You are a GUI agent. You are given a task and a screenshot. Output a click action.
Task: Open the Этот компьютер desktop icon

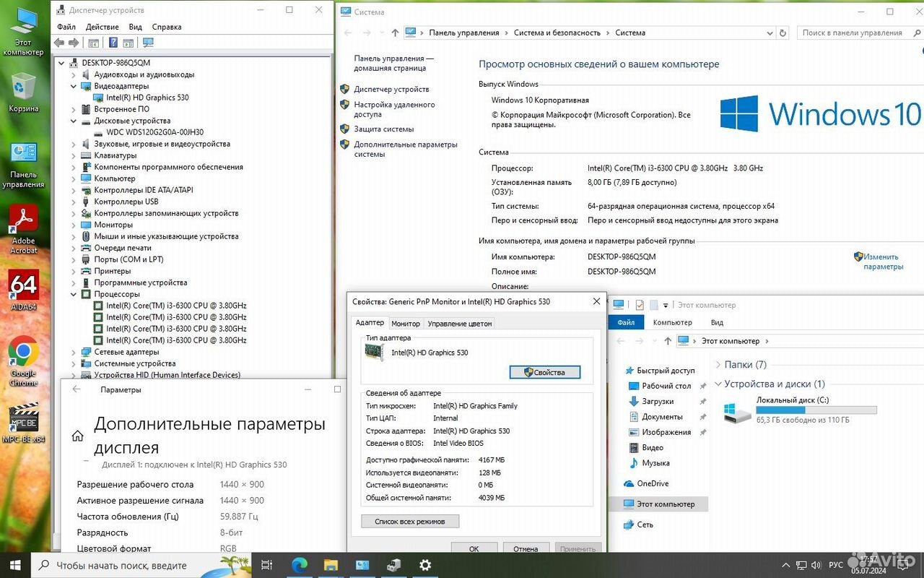[23, 32]
